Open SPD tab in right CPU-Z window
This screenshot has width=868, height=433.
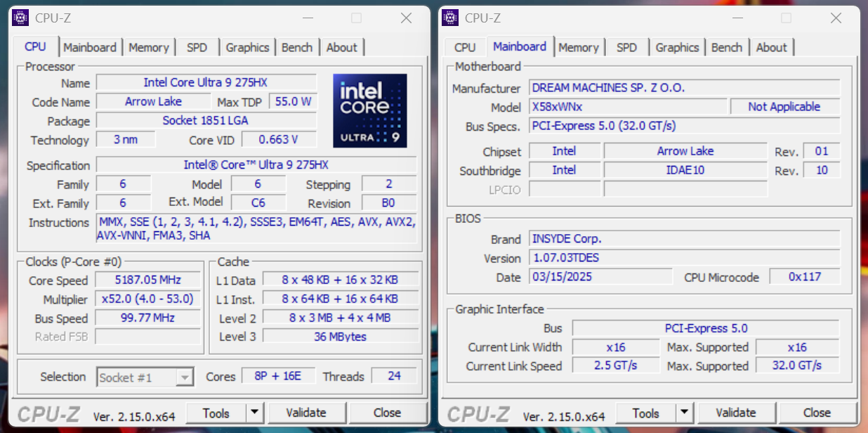pos(627,48)
